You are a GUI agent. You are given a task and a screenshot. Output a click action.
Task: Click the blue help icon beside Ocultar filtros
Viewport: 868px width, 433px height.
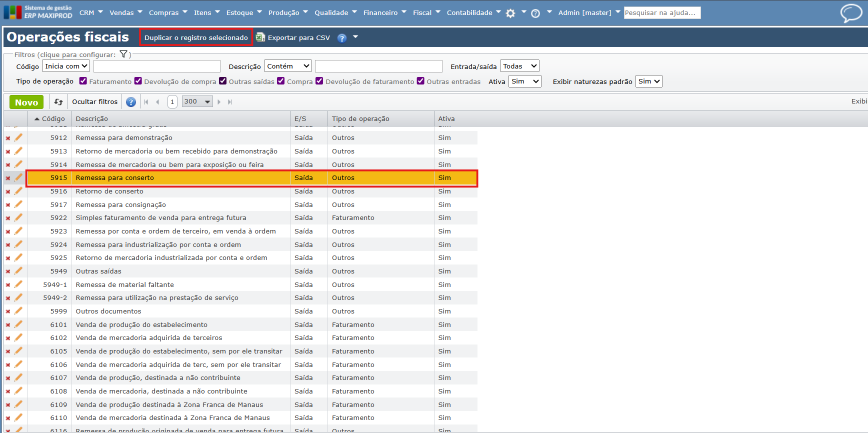tap(131, 102)
